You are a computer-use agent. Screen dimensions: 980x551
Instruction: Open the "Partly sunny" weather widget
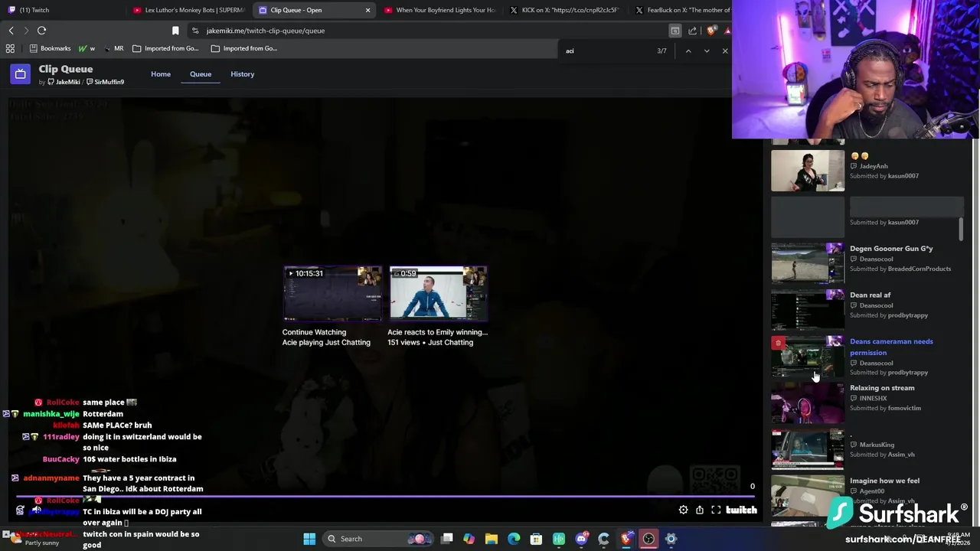34,539
